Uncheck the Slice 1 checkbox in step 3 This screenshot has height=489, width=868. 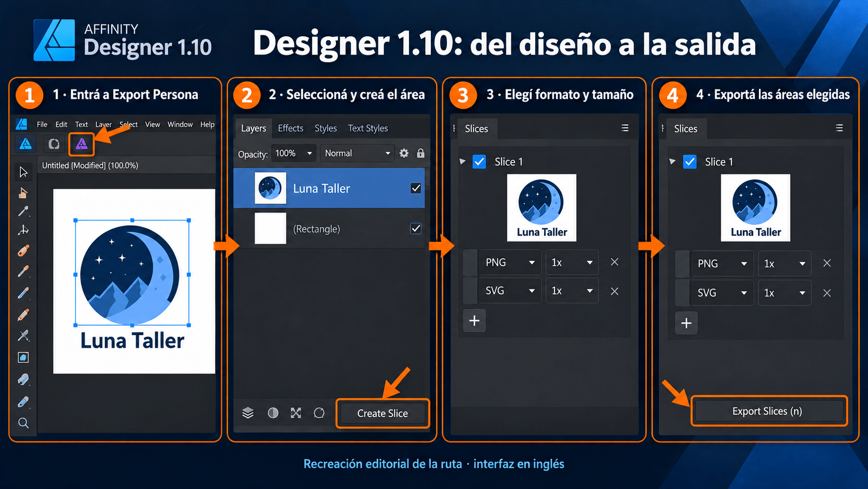pyautogui.click(x=479, y=162)
